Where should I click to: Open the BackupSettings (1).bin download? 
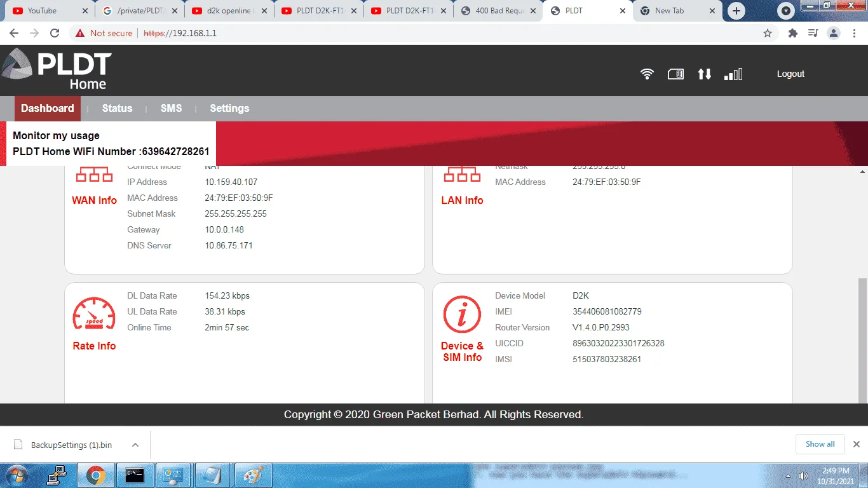pyautogui.click(x=71, y=445)
